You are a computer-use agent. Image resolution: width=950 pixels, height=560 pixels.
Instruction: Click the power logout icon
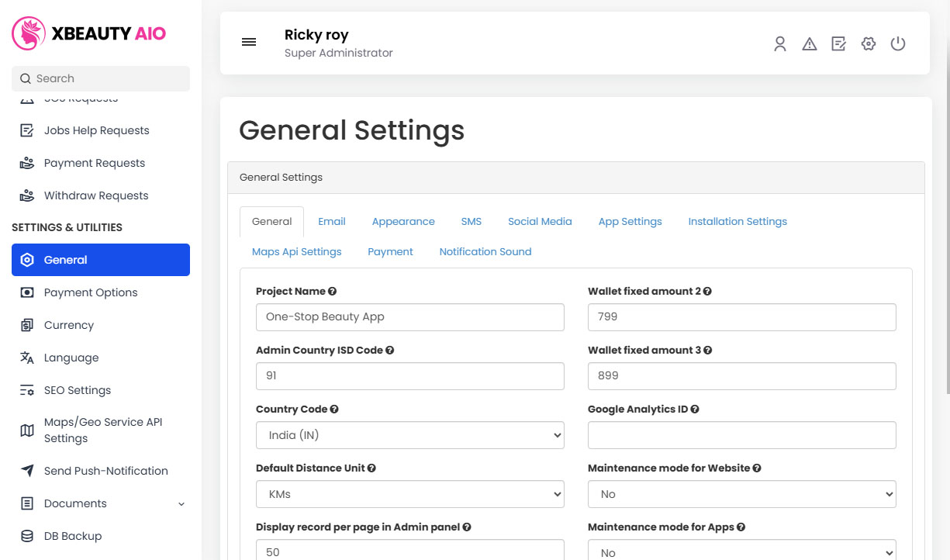[x=897, y=44]
